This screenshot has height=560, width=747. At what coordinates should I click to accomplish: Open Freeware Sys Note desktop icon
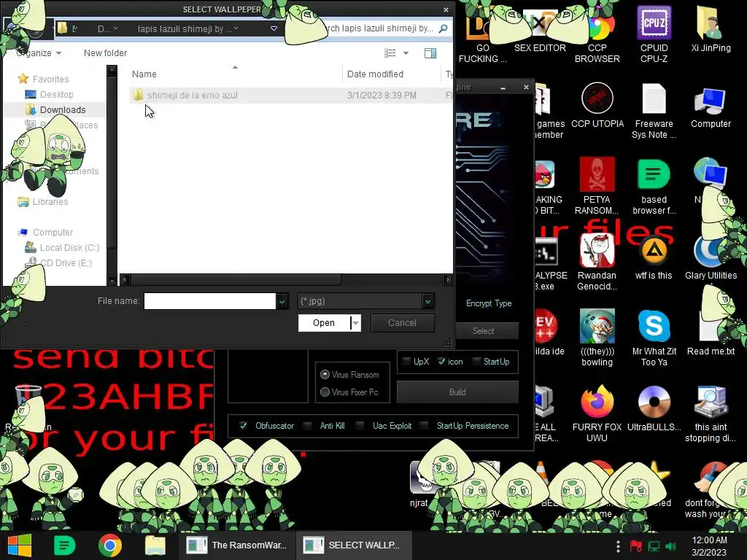click(654, 111)
